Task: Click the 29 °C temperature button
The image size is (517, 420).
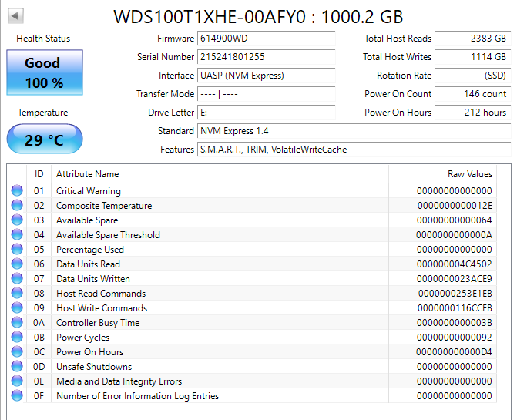Action: coord(43,139)
